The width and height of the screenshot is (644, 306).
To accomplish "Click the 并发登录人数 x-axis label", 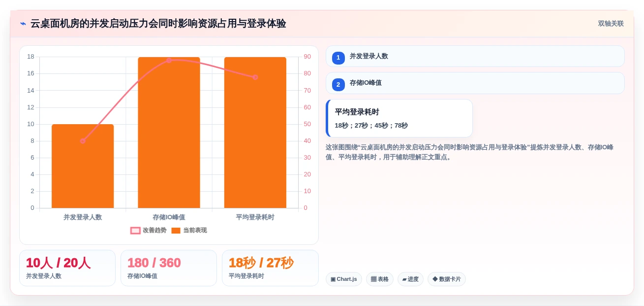I will coord(83,217).
